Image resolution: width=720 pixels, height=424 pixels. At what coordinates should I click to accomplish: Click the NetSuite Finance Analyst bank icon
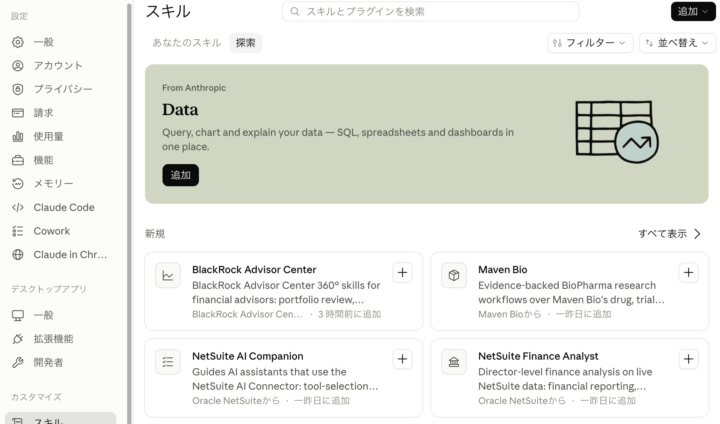click(x=454, y=362)
